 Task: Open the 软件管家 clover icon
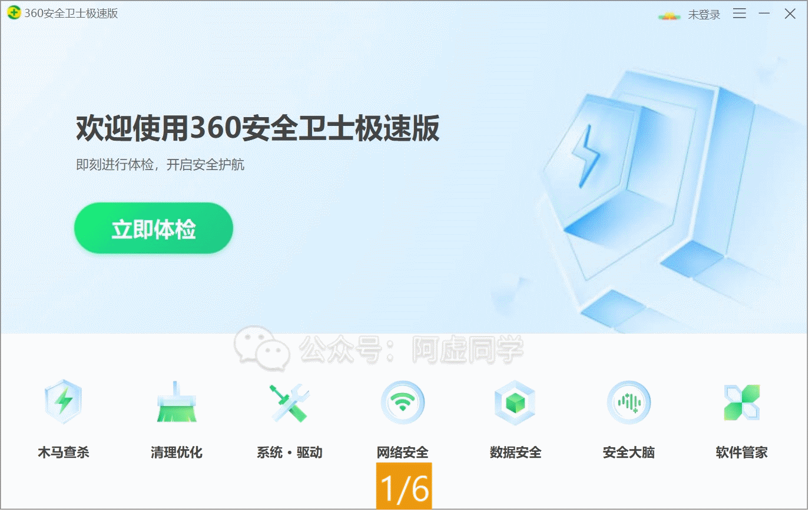click(x=742, y=403)
